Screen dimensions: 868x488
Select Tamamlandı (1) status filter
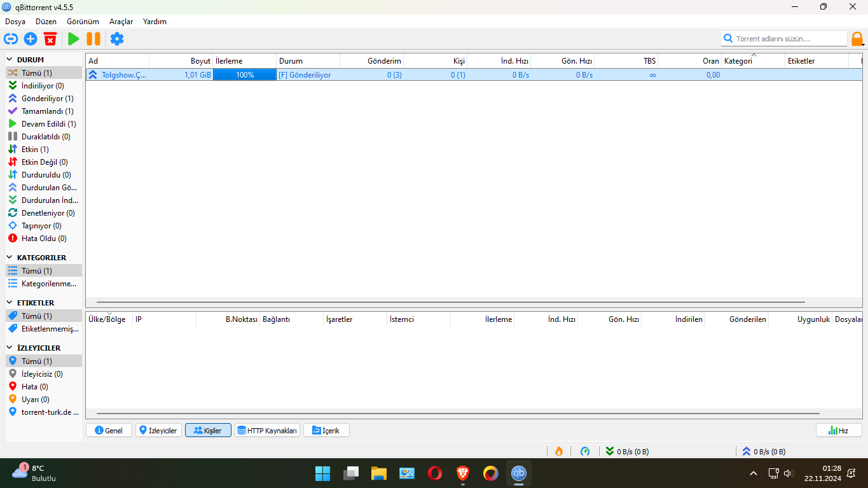tap(44, 111)
